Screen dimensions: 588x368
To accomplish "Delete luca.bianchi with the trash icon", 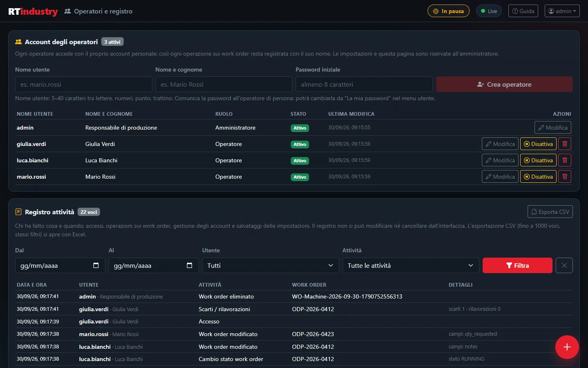I will (x=565, y=160).
